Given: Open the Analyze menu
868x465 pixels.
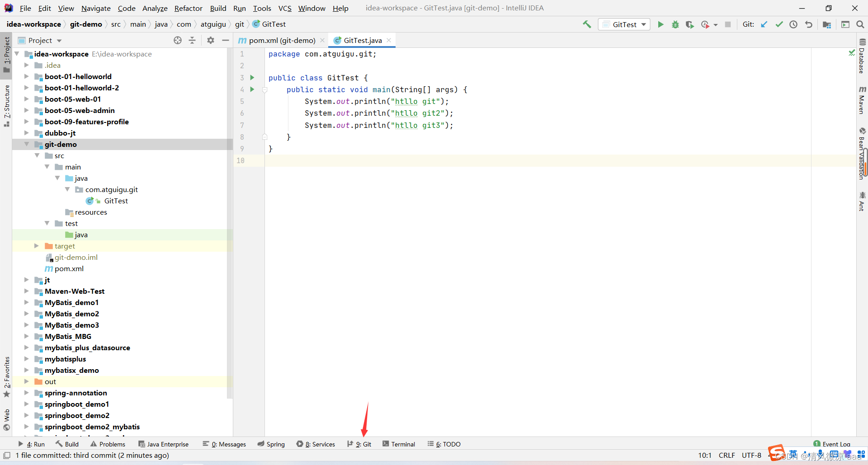Looking at the screenshot, I should tap(155, 8).
